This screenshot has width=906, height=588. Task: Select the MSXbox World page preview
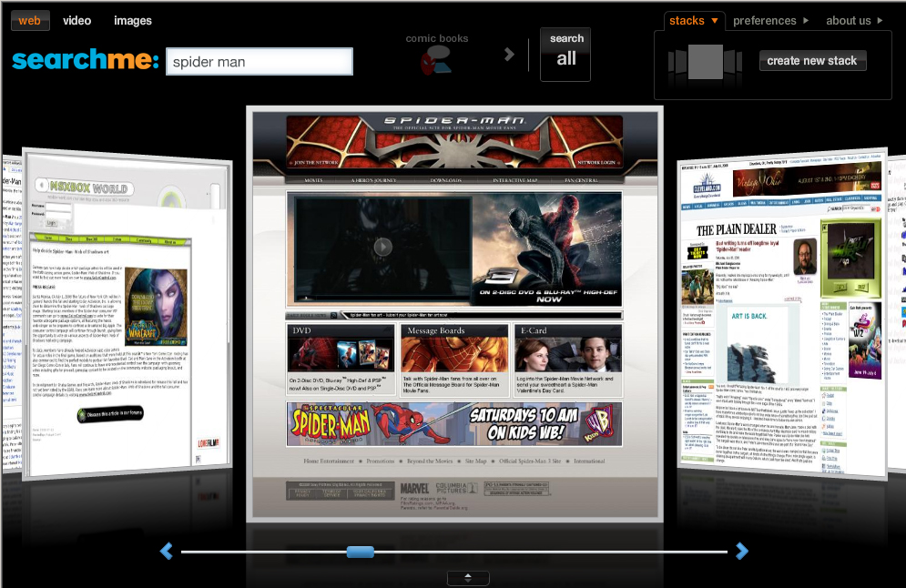(127, 315)
